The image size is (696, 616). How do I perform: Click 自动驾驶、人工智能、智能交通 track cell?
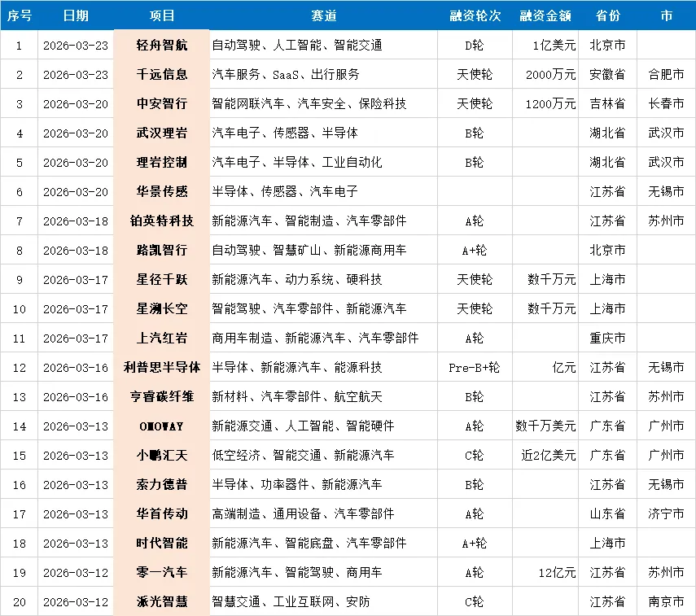[x=324, y=45]
